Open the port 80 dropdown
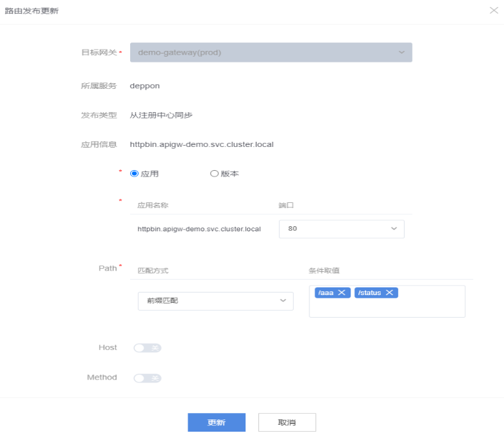The image size is (504, 442). click(341, 229)
